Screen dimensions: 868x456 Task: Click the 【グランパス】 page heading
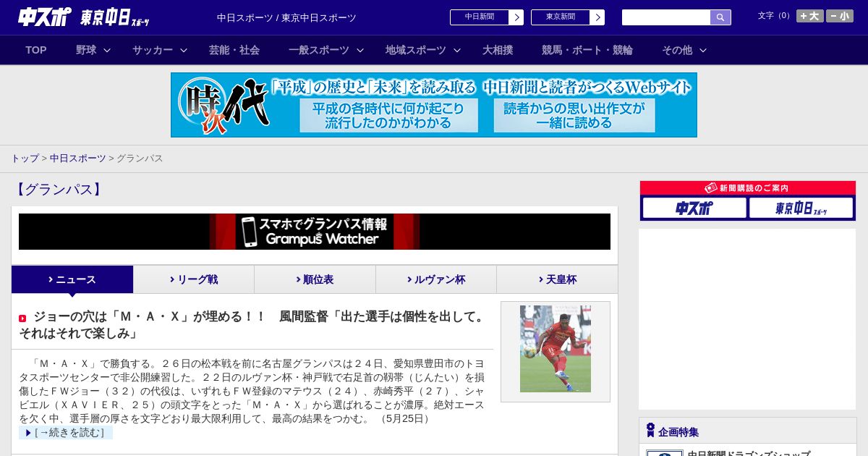58,190
